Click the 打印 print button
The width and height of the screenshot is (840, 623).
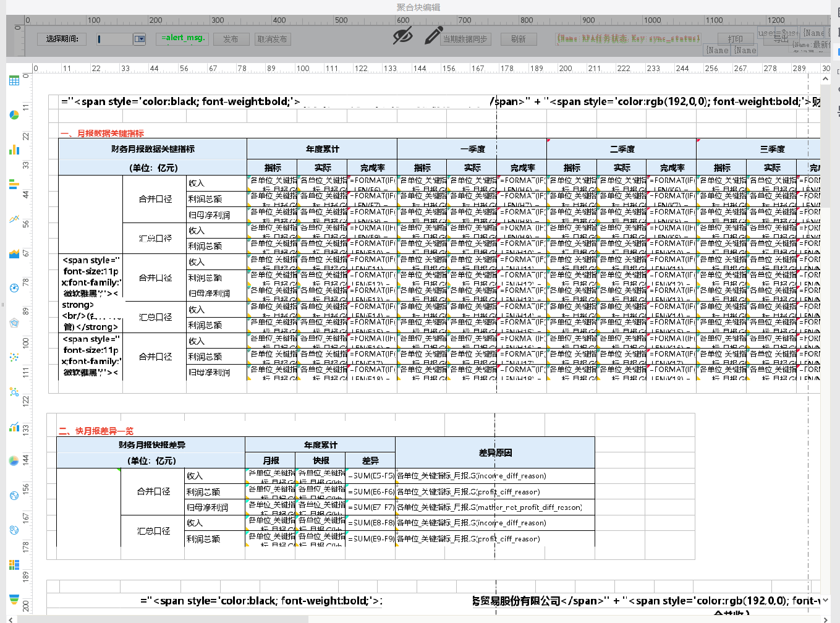click(x=735, y=39)
